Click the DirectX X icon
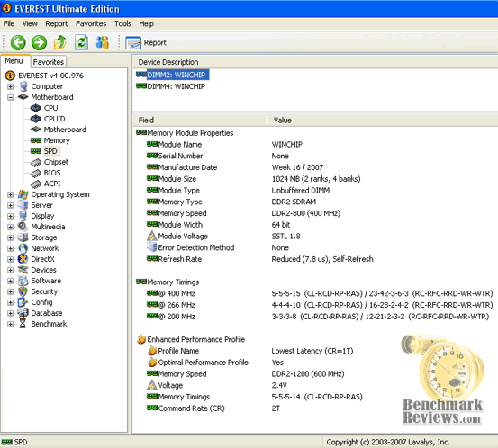Screen dimensions: 498x448 pyautogui.click(x=23, y=259)
